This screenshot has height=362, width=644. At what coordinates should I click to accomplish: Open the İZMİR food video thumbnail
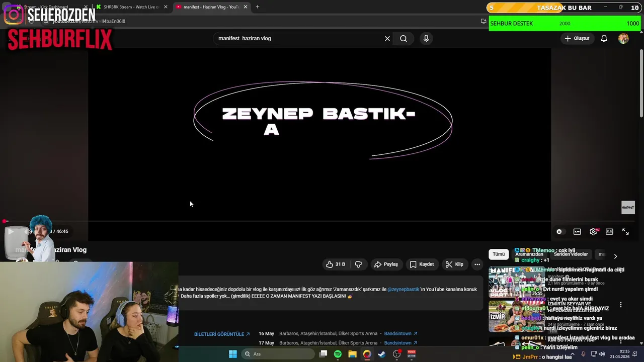point(516,316)
